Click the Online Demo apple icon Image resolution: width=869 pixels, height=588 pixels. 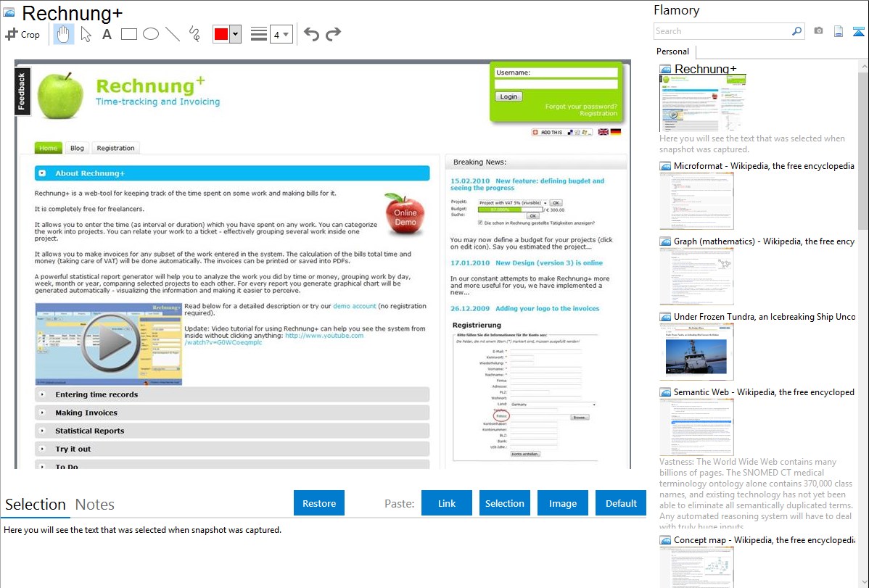405,214
